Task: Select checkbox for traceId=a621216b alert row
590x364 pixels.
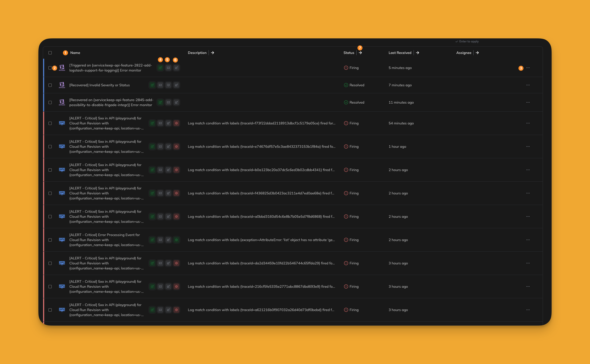Action: click(50, 310)
